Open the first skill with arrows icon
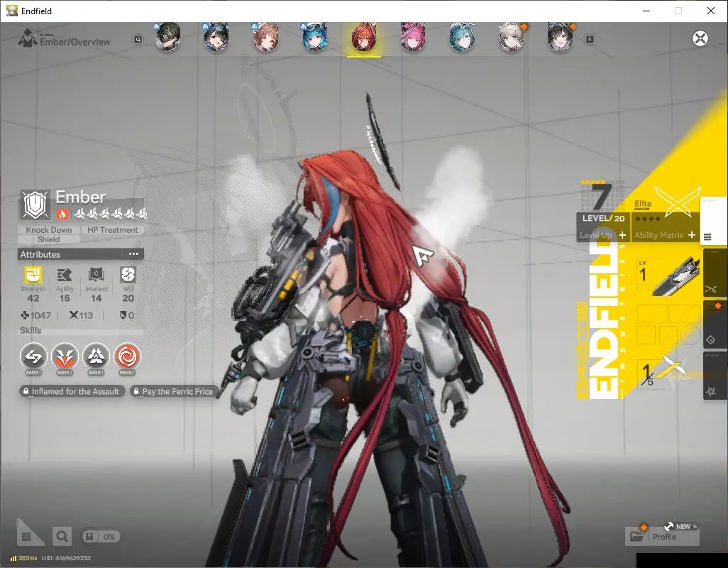 (x=33, y=356)
